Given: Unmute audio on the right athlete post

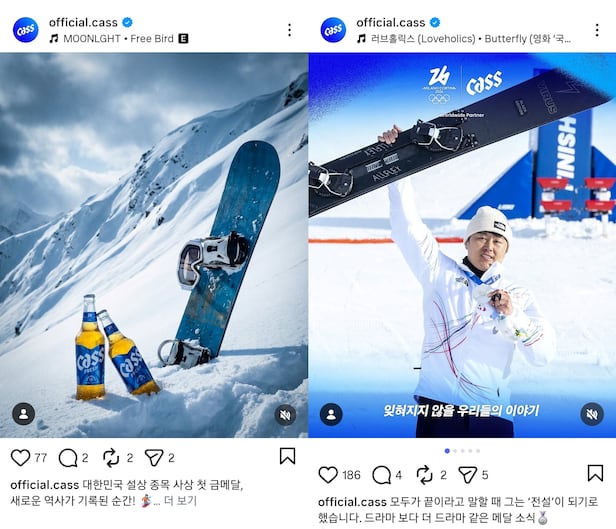Looking at the screenshot, I should tap(592, 414).
